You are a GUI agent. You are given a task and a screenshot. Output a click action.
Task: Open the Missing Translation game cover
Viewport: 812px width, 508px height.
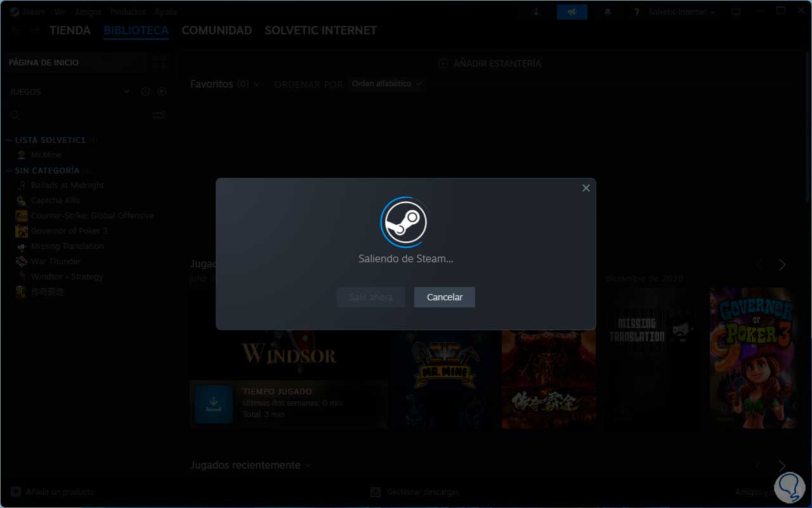653,358
